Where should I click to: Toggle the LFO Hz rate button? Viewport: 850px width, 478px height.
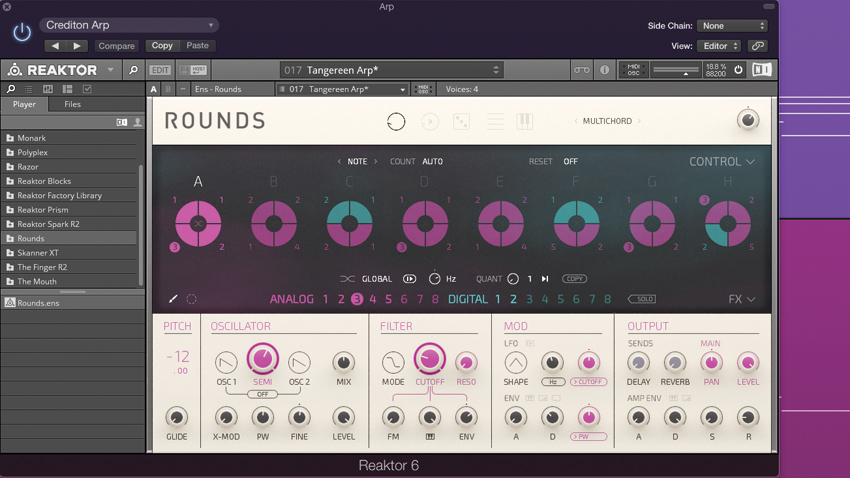(553, 382)
